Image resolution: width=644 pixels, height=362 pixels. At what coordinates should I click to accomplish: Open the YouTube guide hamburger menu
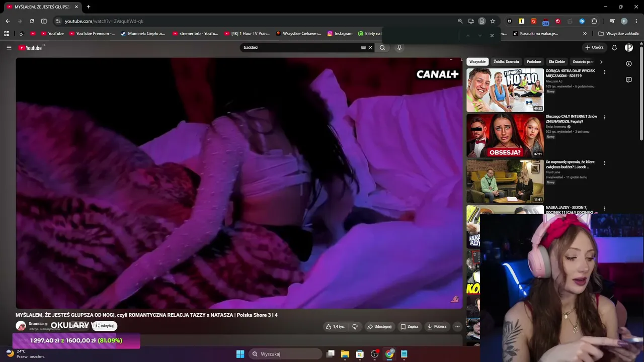(x=9, y=48)
